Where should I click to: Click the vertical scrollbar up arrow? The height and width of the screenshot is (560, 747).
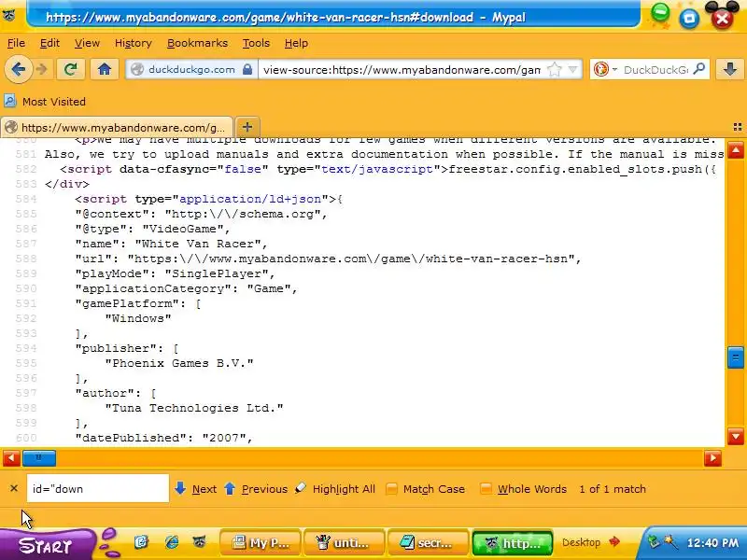[736, 151]
